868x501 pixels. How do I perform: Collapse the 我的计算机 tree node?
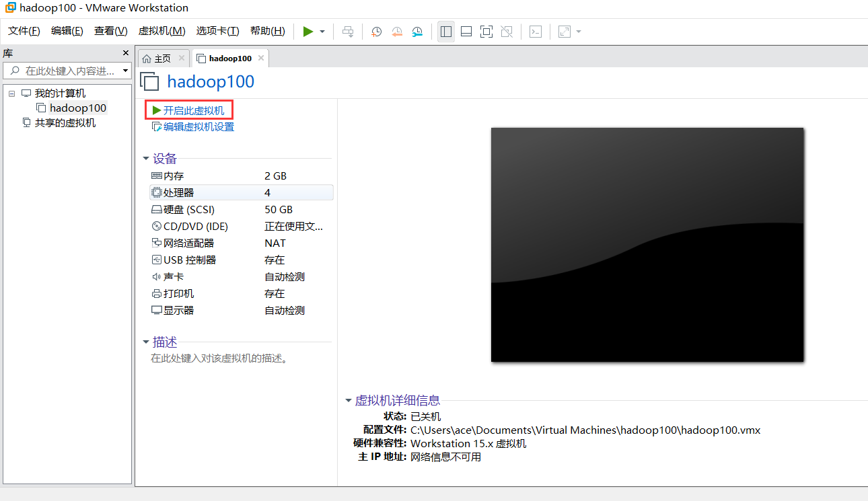tap(11, 93)
